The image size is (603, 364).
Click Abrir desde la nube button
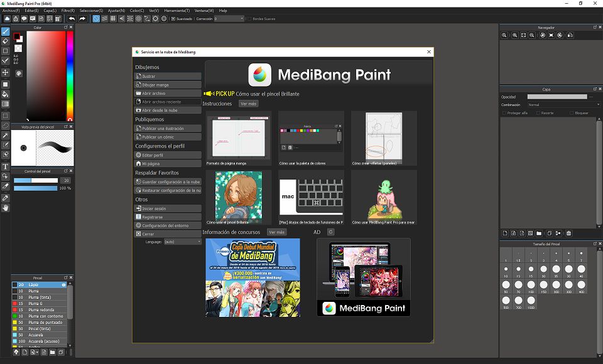coord(168,110)
